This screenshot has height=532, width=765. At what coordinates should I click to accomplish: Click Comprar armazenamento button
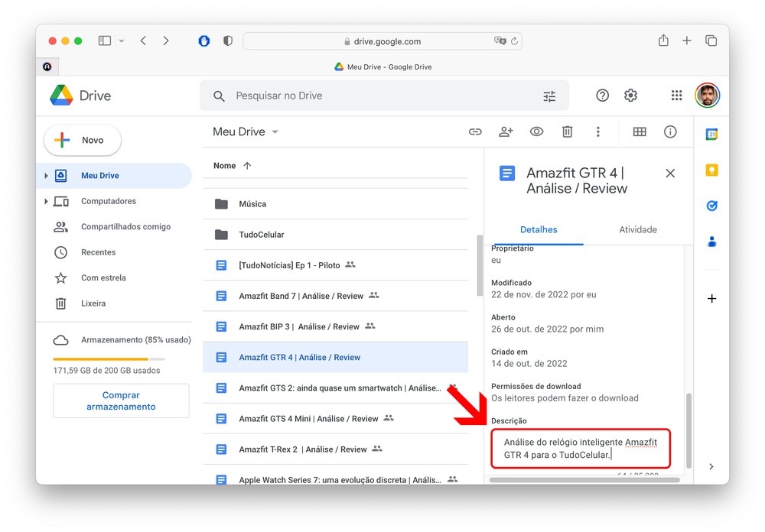point(121,401)
